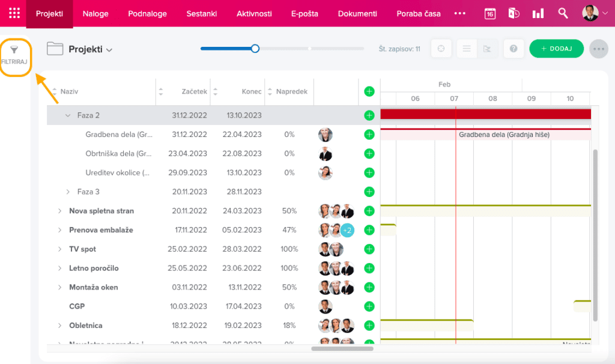
Task: Click the zoom slider handle
Action: click(x=255, y=49)
